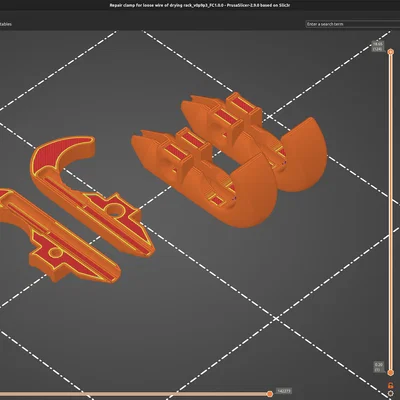The width and height of the screenshot is (400, 400).
Task: Click the window title bar text
Action: pyautogui.click(x=200, y=5)
